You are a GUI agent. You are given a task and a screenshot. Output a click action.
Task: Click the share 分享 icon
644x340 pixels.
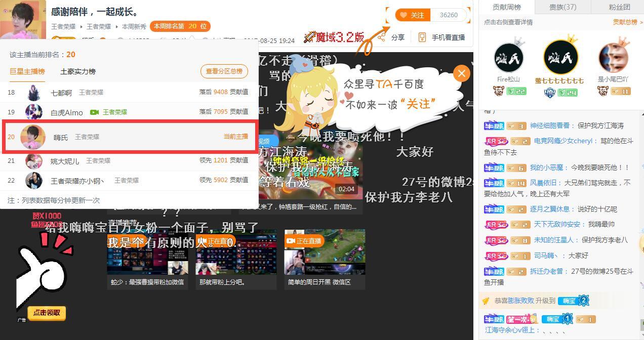382,37
